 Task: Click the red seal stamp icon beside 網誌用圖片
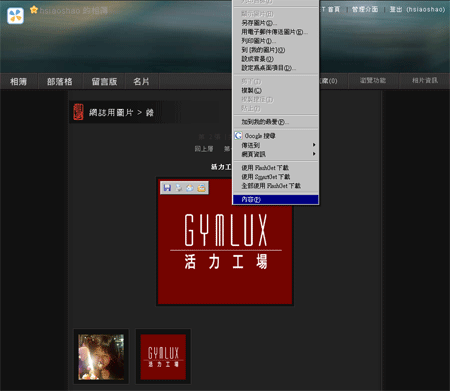click(x=78, y=112)
